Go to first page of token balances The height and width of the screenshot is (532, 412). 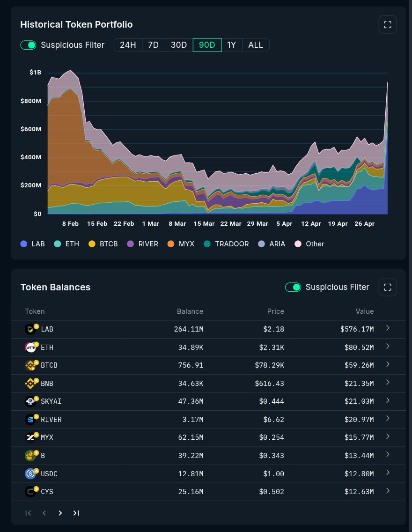coord(28,513)
